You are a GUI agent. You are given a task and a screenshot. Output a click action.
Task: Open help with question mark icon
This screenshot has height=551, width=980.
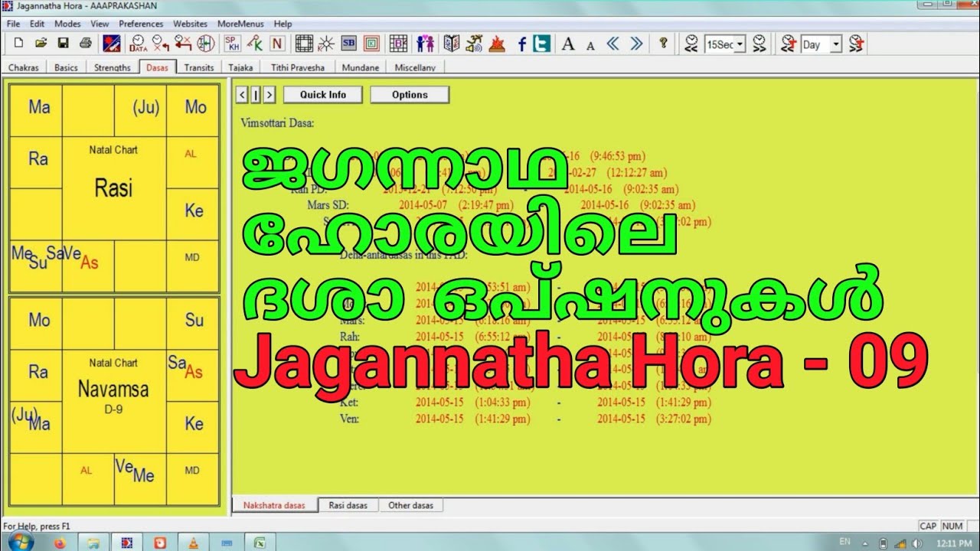(664, 44)
